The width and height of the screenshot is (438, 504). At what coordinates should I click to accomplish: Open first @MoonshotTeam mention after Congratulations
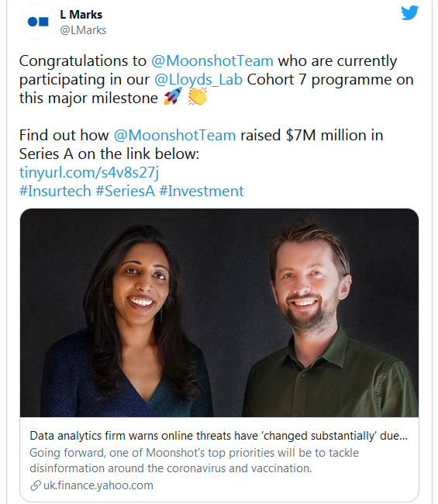pos(212,60)
